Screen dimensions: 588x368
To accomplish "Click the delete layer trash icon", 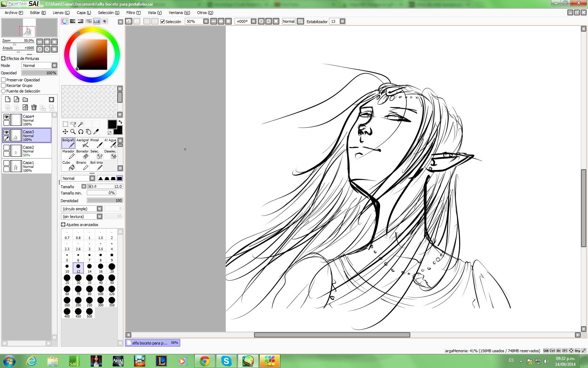I will pos(34,107).
